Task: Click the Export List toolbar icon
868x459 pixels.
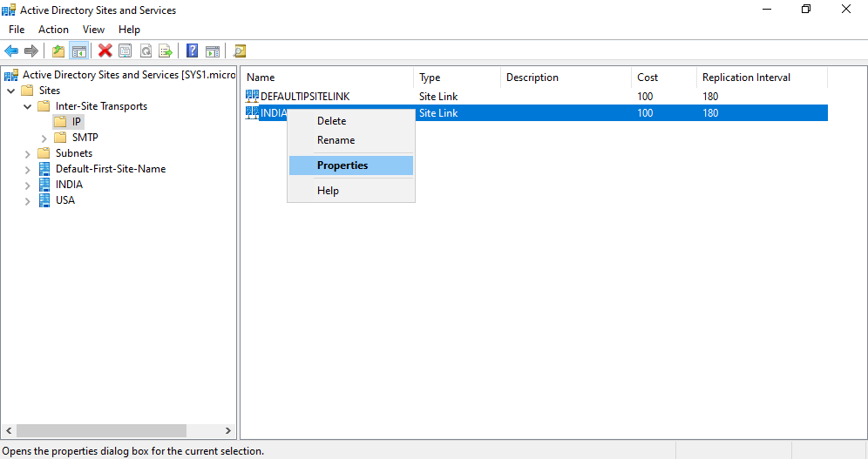Action: 166,51
